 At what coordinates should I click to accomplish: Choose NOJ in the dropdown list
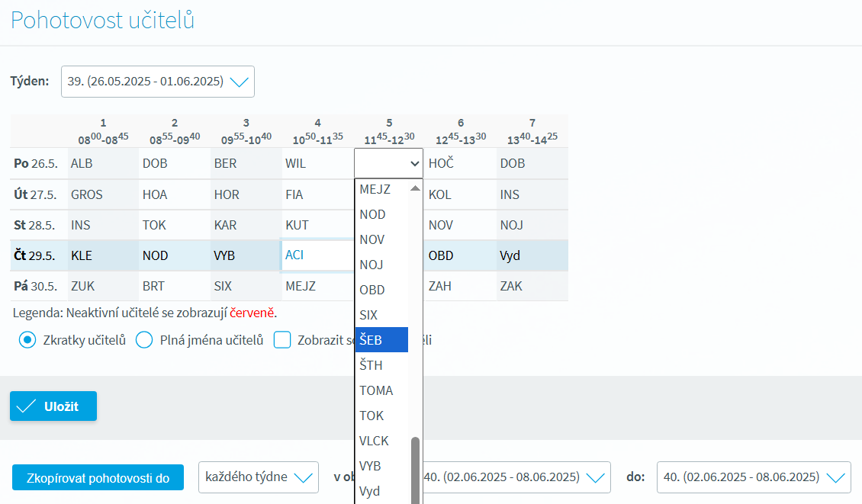[x=381, y=265]
